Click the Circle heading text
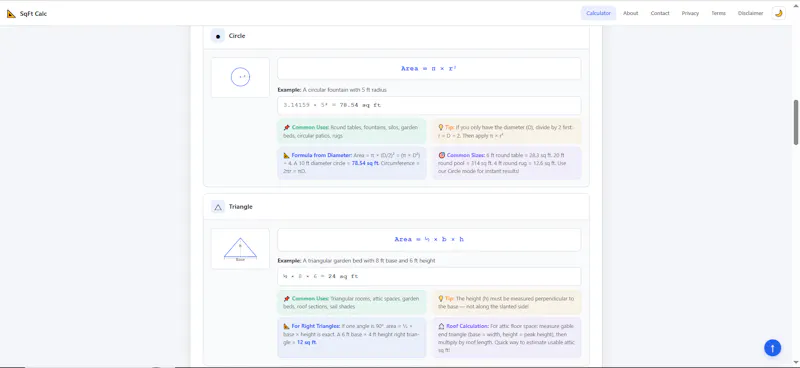The height and width of the screenshot is (368, 800). pyautogui.click(x=237, y=36)
